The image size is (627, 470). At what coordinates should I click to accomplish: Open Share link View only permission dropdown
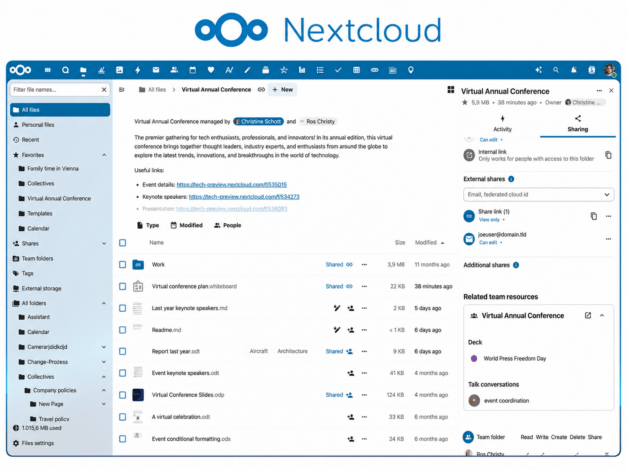[492, 220]
